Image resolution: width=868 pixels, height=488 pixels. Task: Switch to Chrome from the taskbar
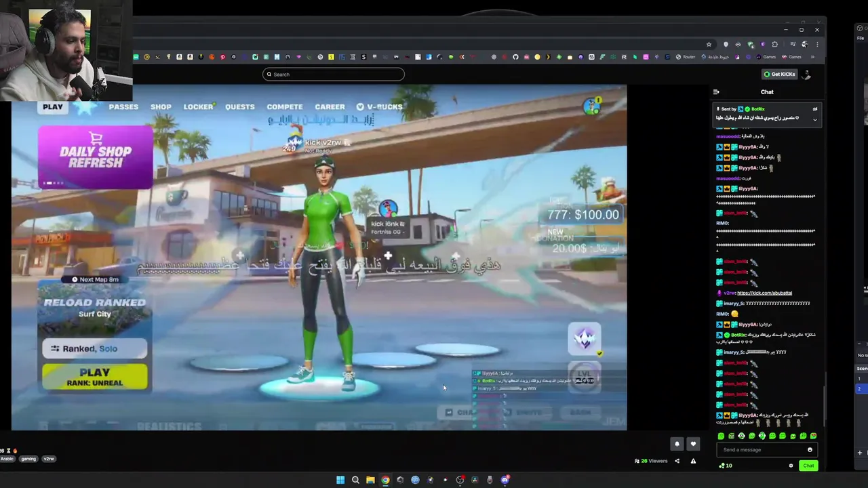click(385, 480)
